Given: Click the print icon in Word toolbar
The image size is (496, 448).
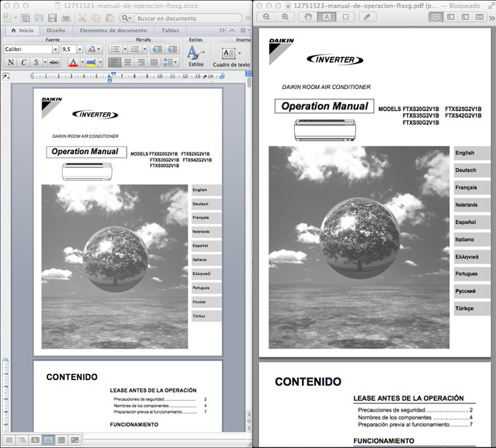Looking at the screenshot, I should pos(66,18).
